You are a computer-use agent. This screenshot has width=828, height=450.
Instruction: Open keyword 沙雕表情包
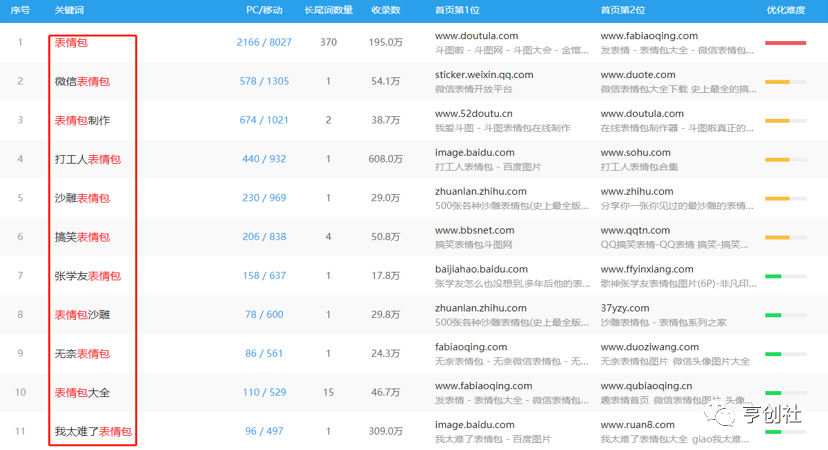(x=82, y=198)
